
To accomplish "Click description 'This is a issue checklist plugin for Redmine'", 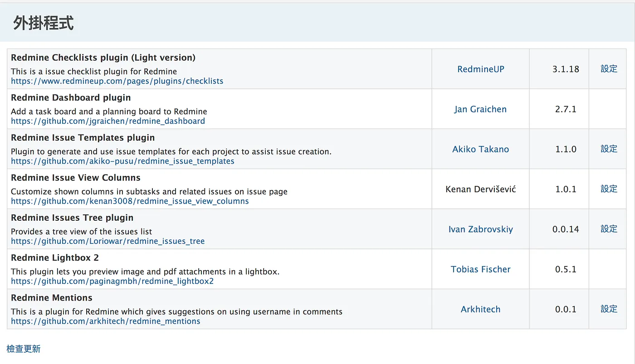I will pyautogui.click(x=94, y=72).
